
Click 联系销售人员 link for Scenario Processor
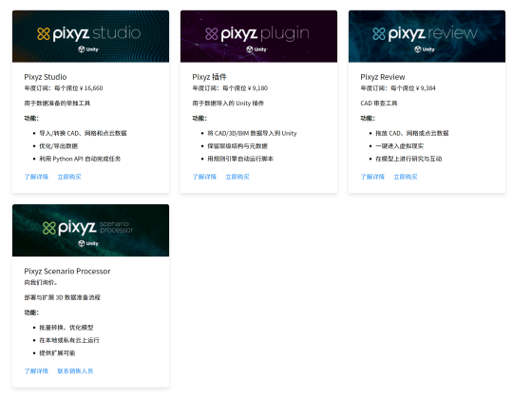pyautogui.click(x=75, y=371)
